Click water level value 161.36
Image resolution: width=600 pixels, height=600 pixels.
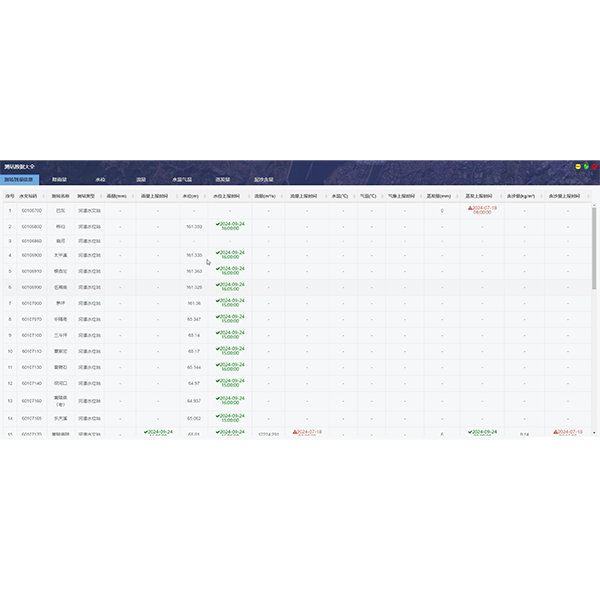click(194, 303)
